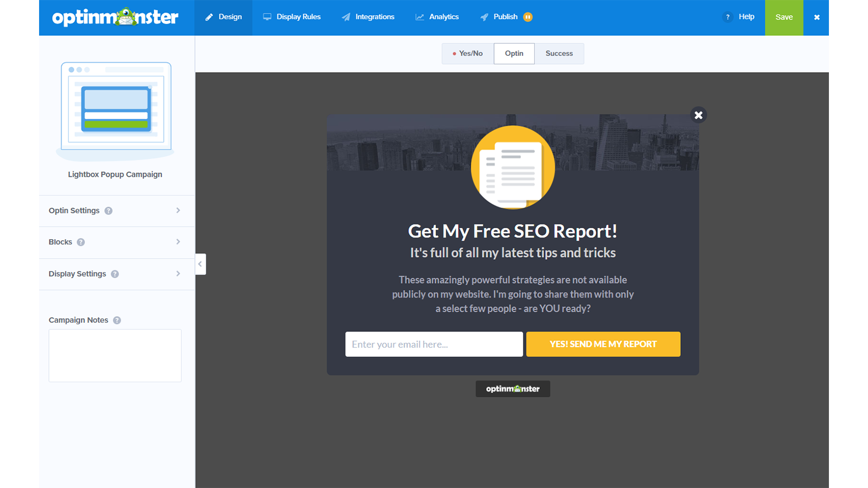Click the email input field in popup
The width and height of the screenshot is (868, 488).
pyautogui.click(x=434, y=344)
